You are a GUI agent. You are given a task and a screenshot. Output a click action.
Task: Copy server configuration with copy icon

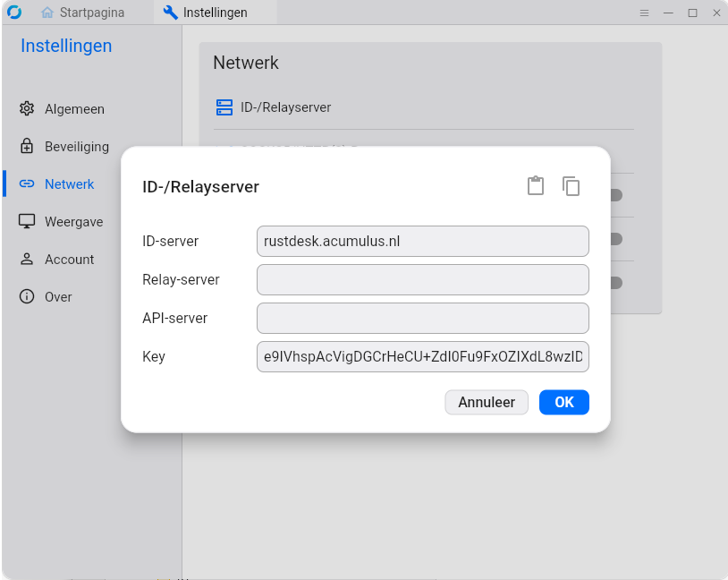click(571, 185)
